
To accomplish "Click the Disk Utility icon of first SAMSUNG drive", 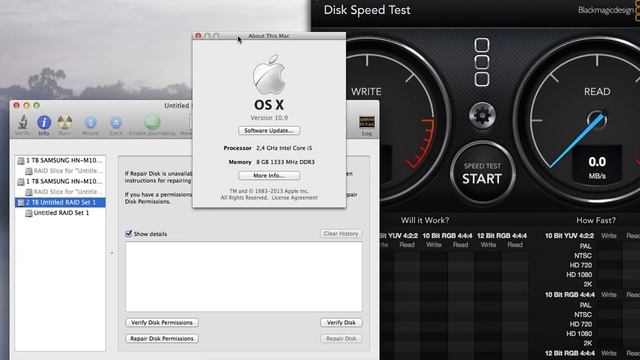I will point(21,161).
